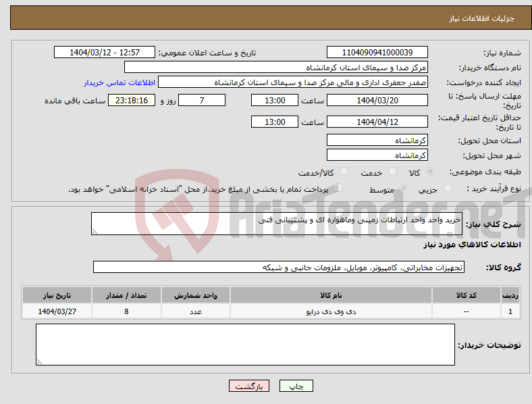The image size is (532, 404).
Task: Click the اطلاعات کالاهای مورد نیاز heading
Action: click(472, 245)
